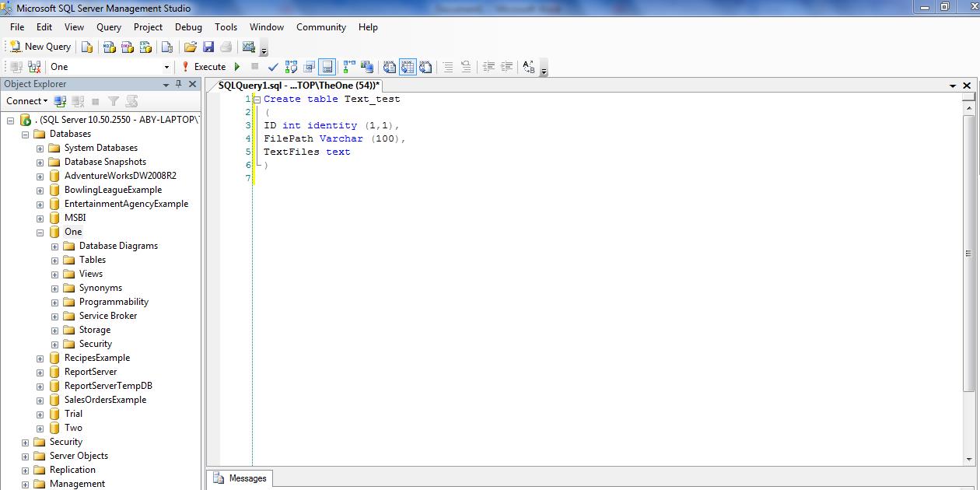Click the editor vertical scrollbar
This screenshot has height=490, width=980.
[968, 253]
